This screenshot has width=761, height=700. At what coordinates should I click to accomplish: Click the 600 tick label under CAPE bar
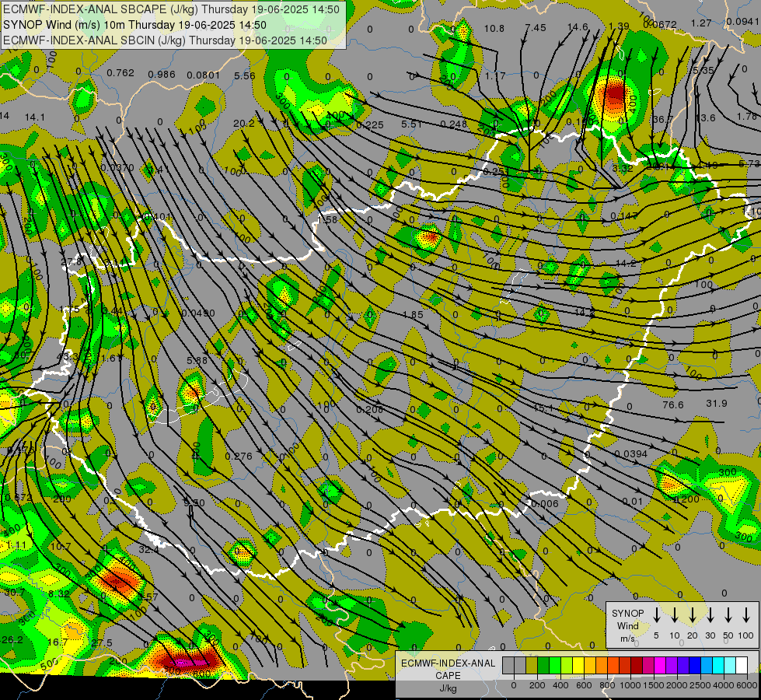[584, 685]
